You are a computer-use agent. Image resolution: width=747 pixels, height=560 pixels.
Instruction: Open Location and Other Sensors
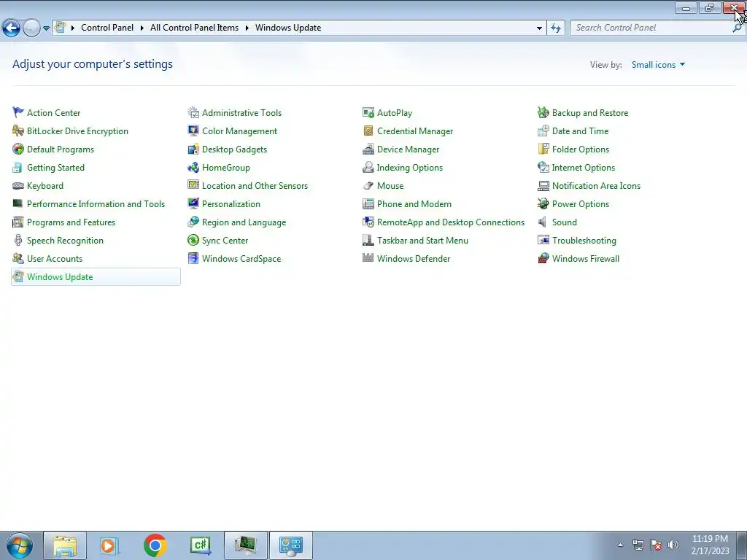coord(255,186)
